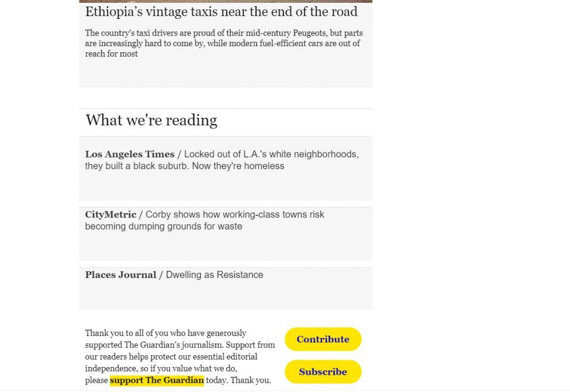
Task: Click the taxi article summary paragraph
Action: [224, 43]
